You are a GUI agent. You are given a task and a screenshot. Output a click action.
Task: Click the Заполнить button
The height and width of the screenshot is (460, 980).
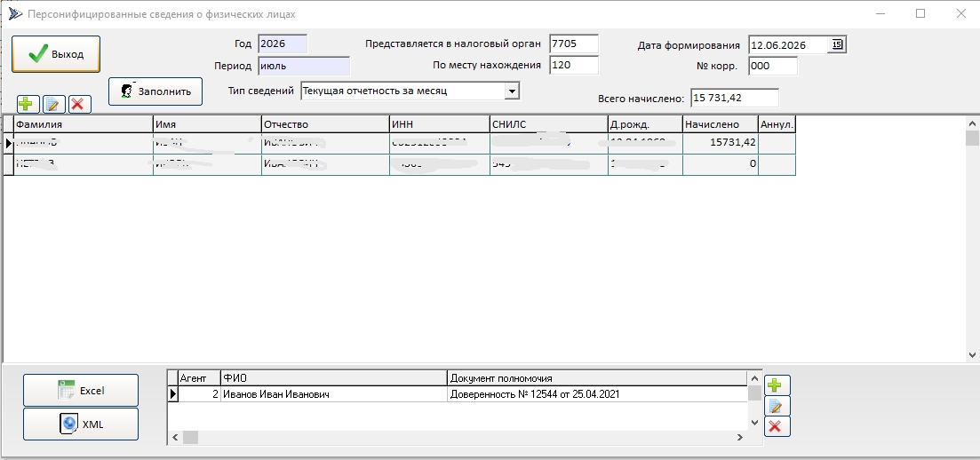click(155, 91)
